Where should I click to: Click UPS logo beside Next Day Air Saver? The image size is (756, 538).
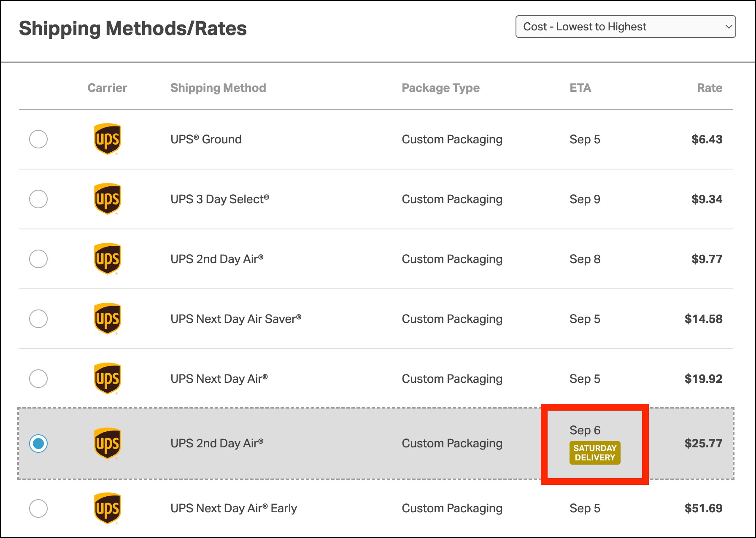coord(107,319)
